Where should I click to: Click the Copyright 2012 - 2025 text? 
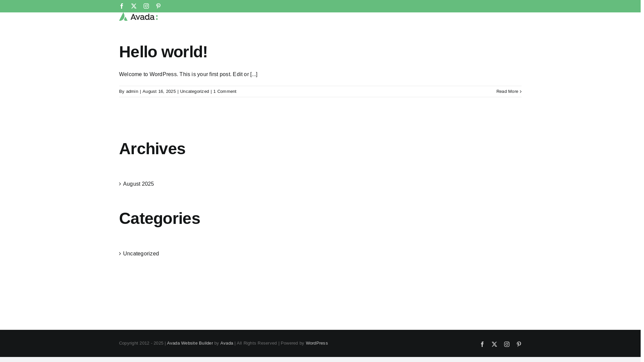pos(141,343)
